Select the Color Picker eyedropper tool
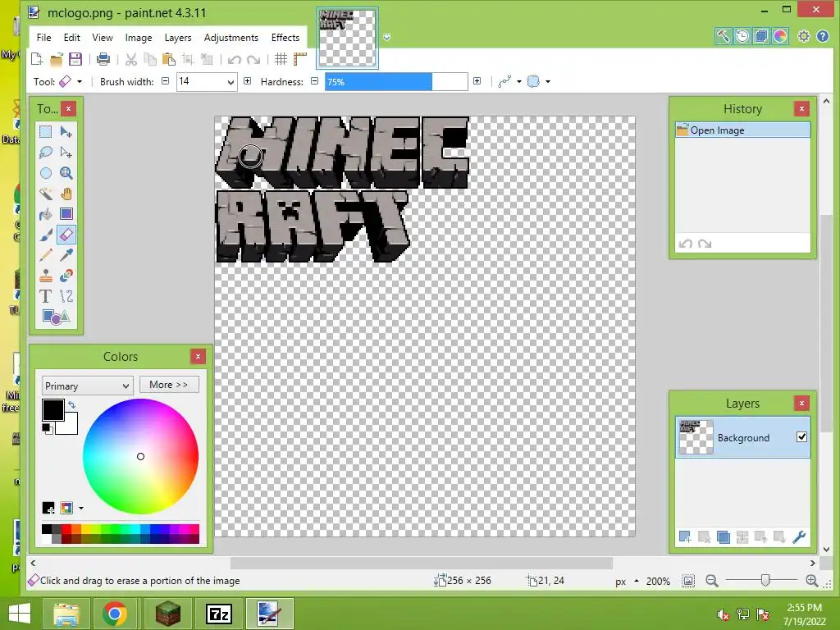The width and height of the screenshot is (840, 630). click(66, 255)
